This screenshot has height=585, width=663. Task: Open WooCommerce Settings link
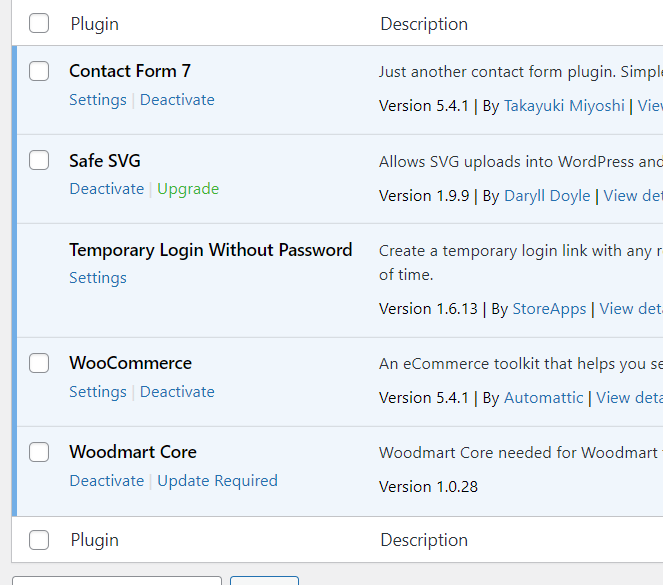(98, 392)
